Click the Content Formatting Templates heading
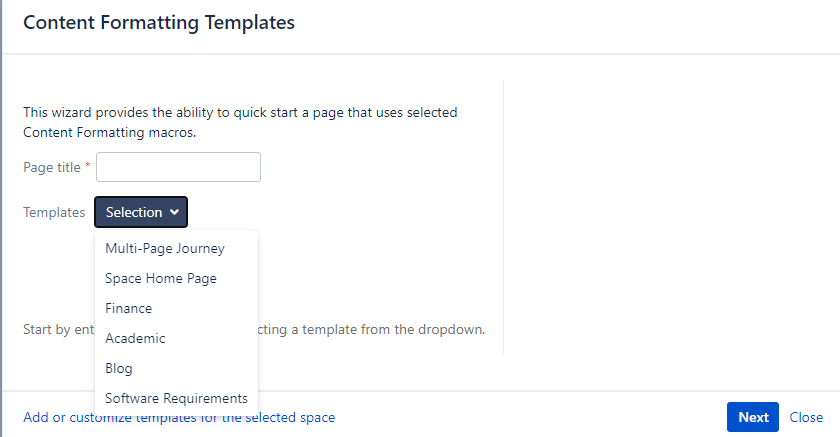This screenshot has height=437, width=840. coord(159,22)
